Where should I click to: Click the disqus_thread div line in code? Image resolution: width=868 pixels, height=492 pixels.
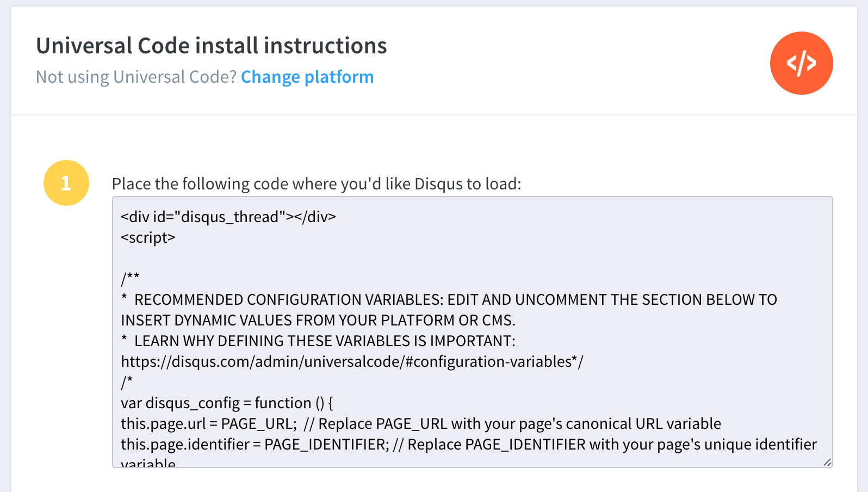click(x=228, y=217)
